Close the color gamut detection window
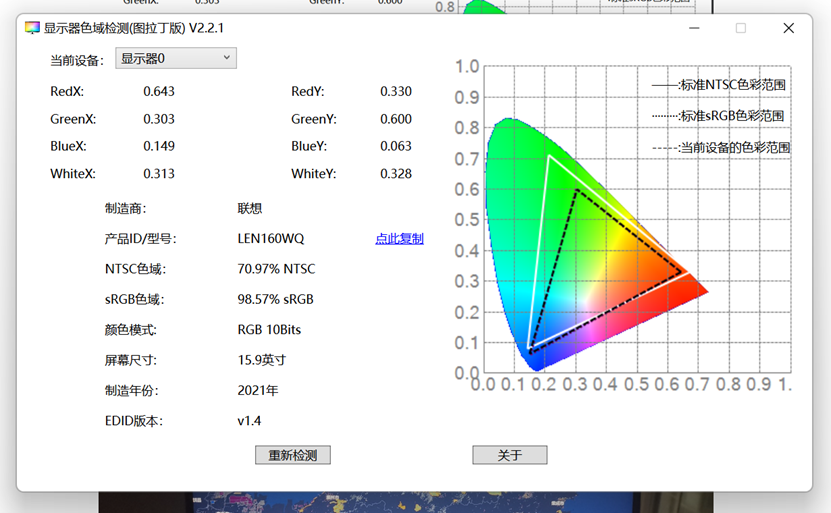This screenshot has width=831, height=513. 789,28
